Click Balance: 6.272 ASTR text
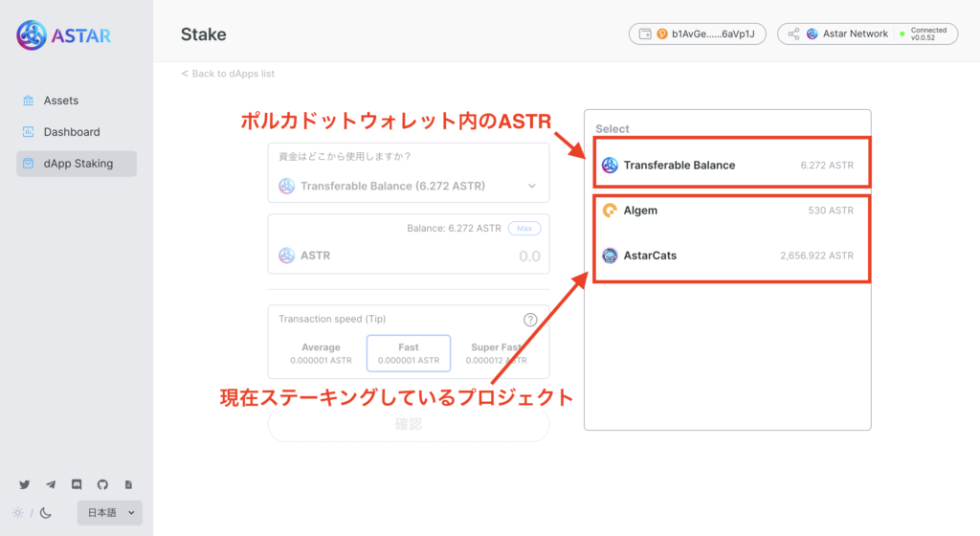Viewport: 980px width, 536px height. pos(454,229)
